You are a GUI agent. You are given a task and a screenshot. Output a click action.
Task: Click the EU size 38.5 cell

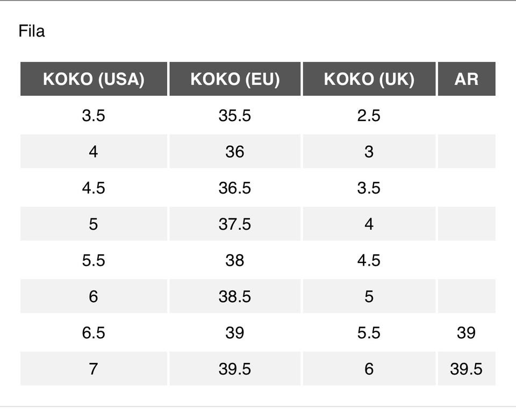pyautogui.click(x=235, y=296)
